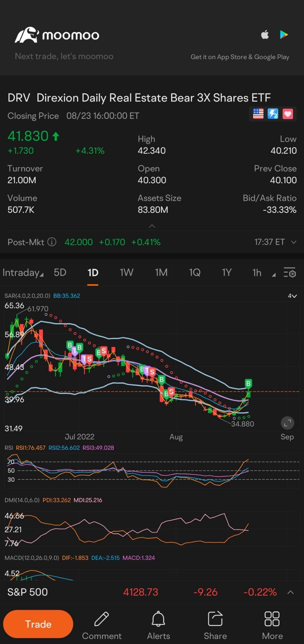
Task: Tap the US flag market icon
Action: (258, 114)
